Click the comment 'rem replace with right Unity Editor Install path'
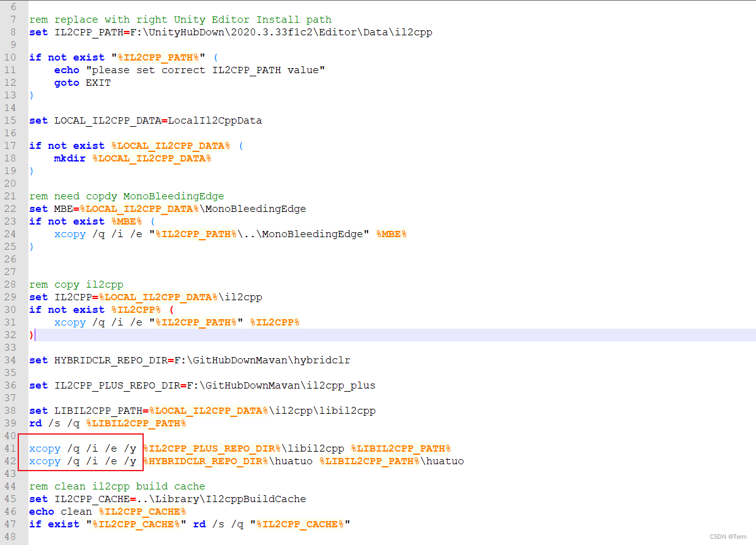This screenshot has height=545, width=756. click(180, 20)
